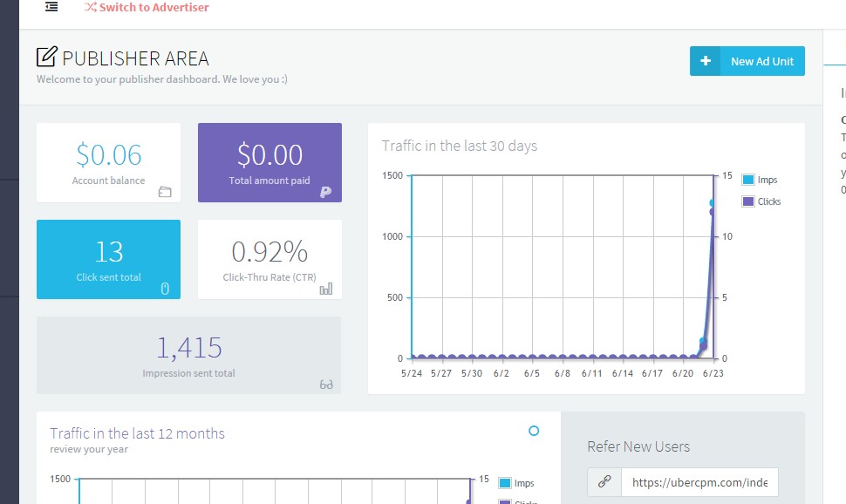Toggle Imps series in the 12 months chart legend

(516, 483)
